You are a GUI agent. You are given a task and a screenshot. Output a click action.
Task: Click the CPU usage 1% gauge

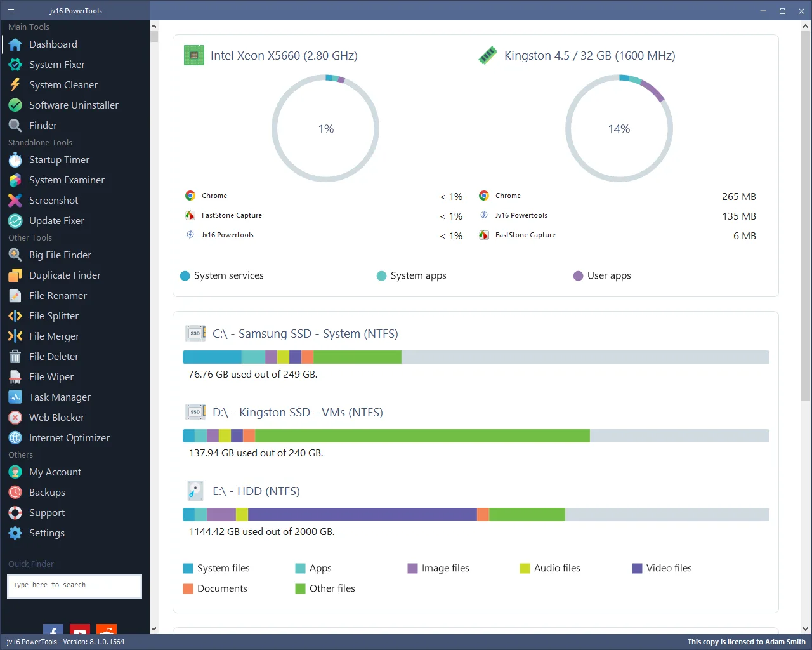pos(325,128)
